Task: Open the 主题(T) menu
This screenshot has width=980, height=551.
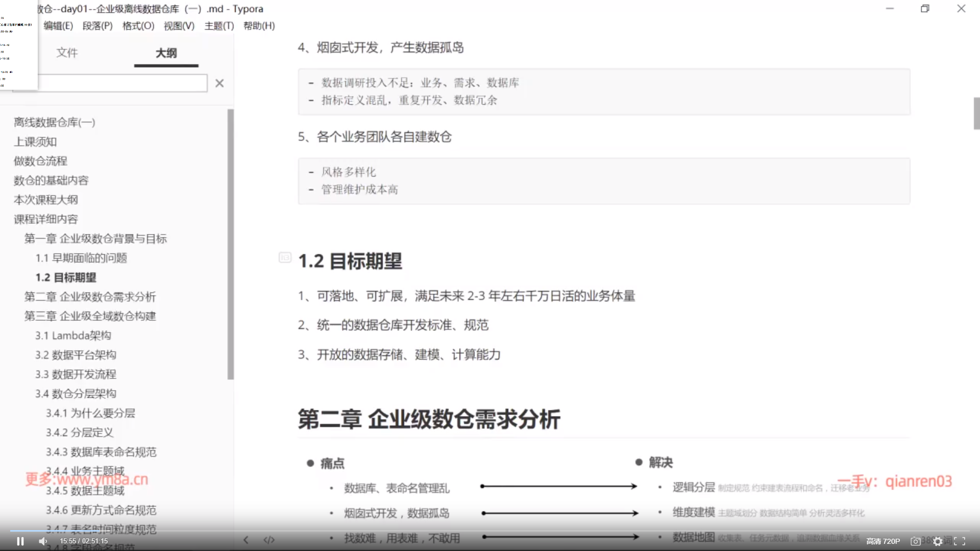Action: [219, 26]
